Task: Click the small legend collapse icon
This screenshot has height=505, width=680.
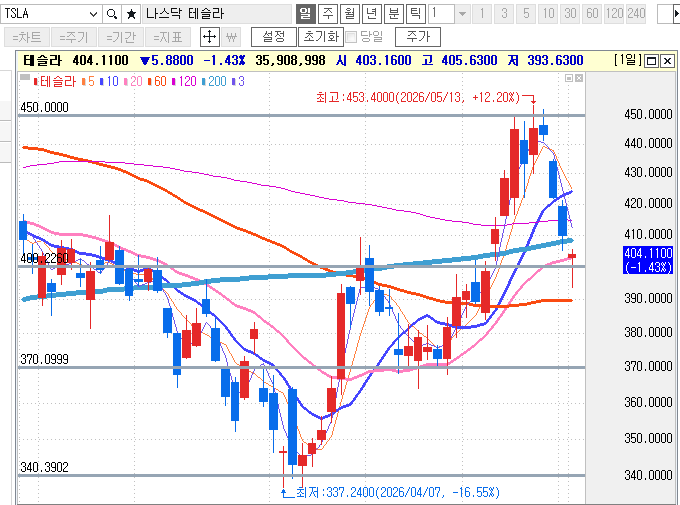Action: (x=569, y=78)
